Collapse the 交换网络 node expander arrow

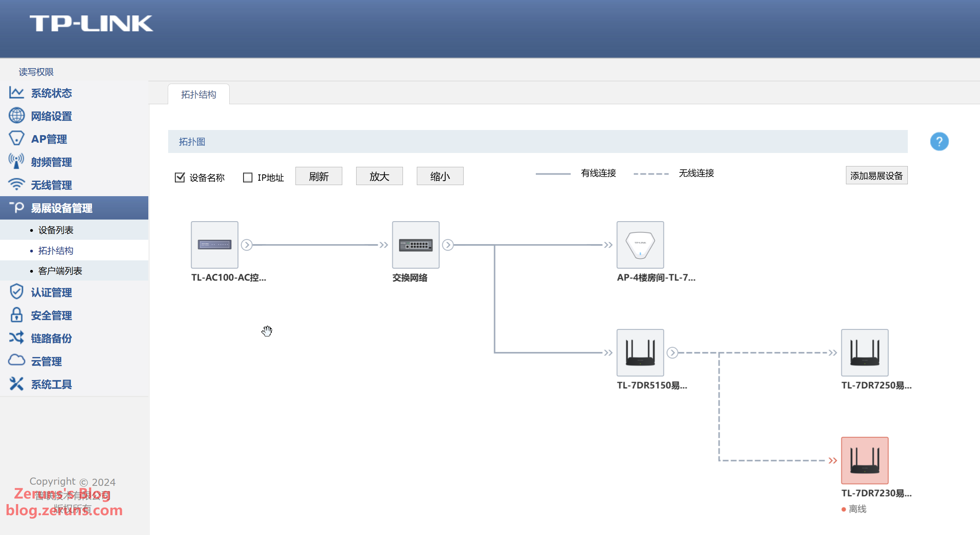click(448, 245)
